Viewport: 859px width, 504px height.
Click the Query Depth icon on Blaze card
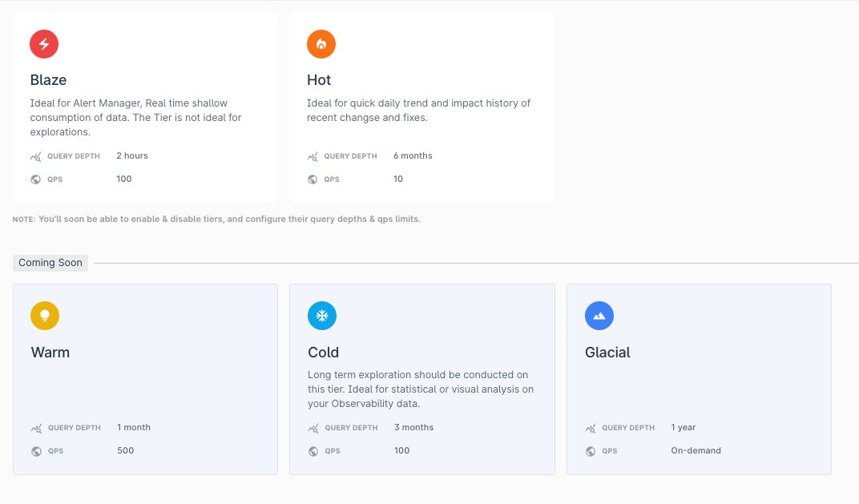[x=35, y=155]
